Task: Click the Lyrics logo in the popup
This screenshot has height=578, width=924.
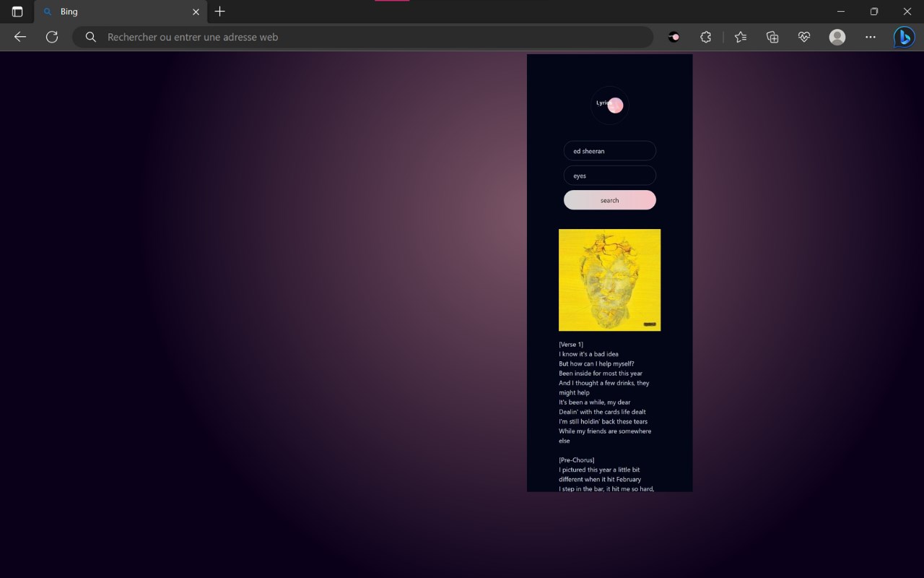Action: 610,105
